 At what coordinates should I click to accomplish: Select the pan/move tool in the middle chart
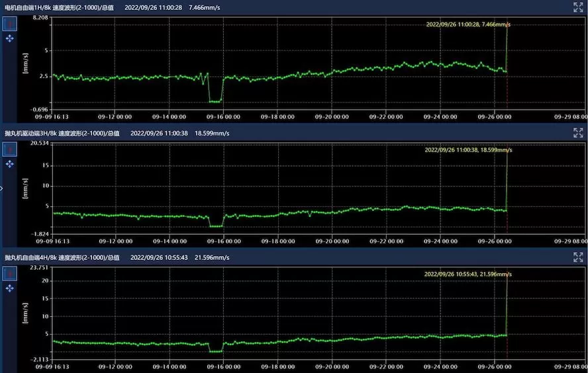(10, 164)
